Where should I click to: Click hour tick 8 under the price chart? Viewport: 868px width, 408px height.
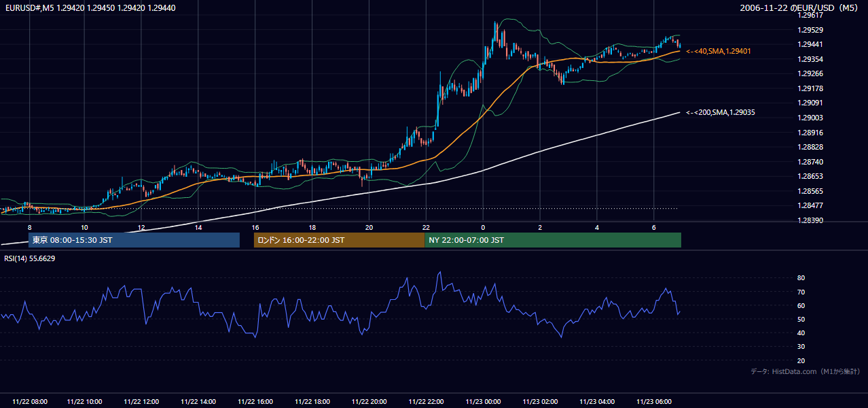tap(29, 227)
